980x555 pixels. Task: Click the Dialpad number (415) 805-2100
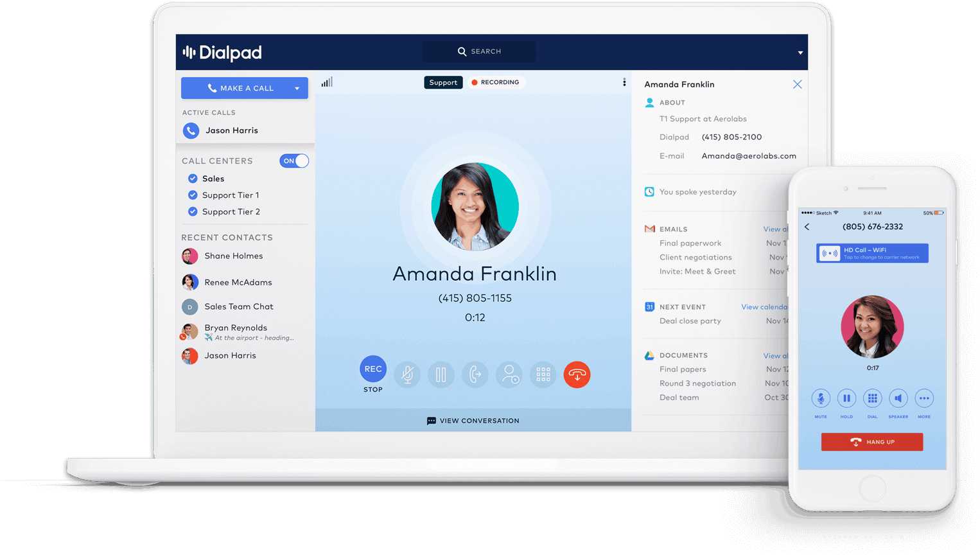tap(731, 137)
